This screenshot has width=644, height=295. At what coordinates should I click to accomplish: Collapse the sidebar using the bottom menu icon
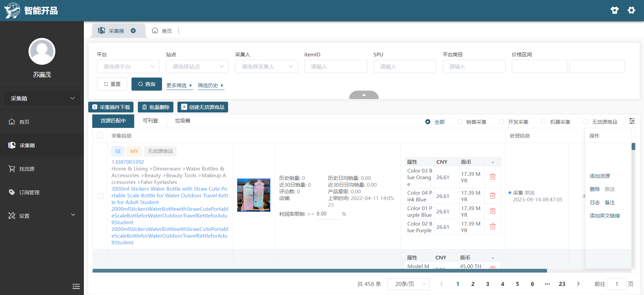[x=76, y=286]
